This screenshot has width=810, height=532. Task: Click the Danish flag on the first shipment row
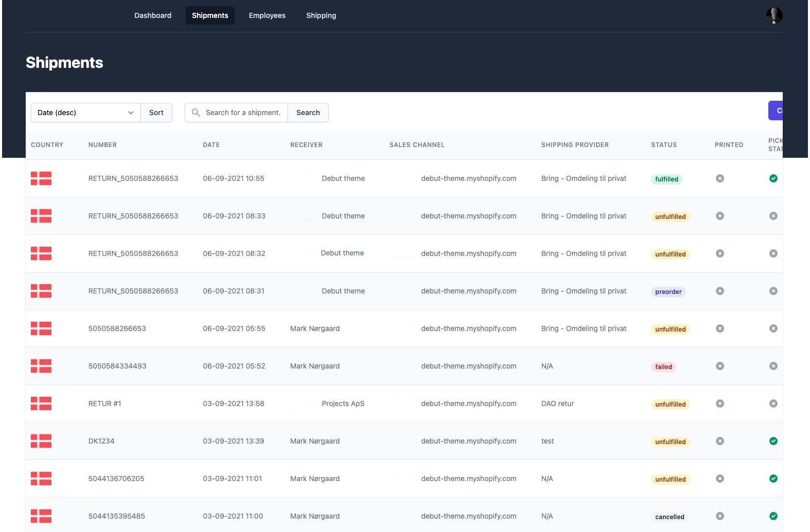(x=41, y=178)
